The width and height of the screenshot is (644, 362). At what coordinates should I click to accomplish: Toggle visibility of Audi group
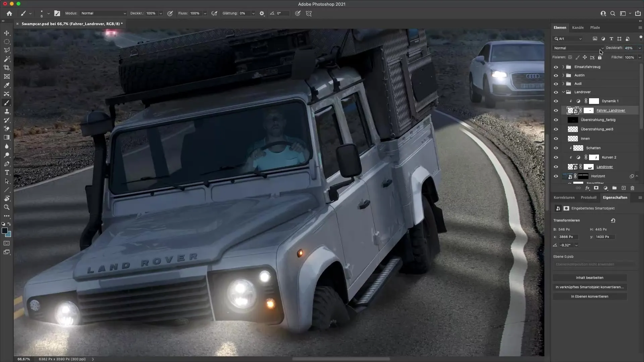tap(556, 83)
